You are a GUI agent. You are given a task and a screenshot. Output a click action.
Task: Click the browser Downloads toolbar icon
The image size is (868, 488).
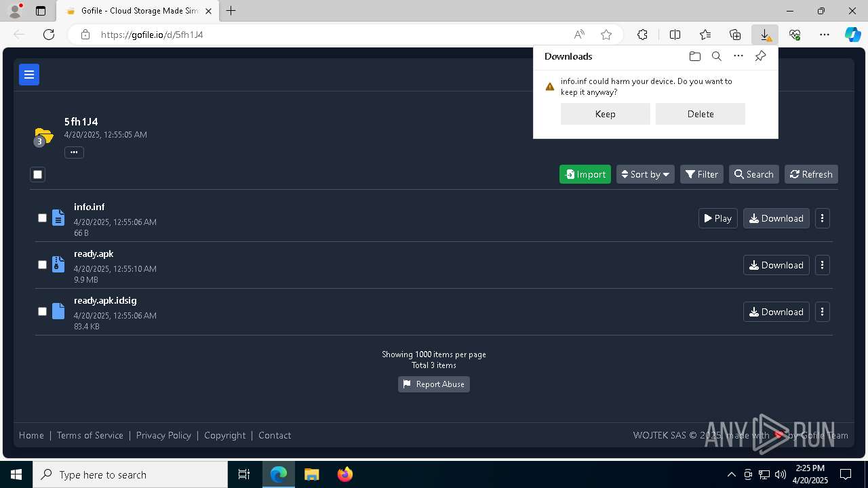(765, 35)
